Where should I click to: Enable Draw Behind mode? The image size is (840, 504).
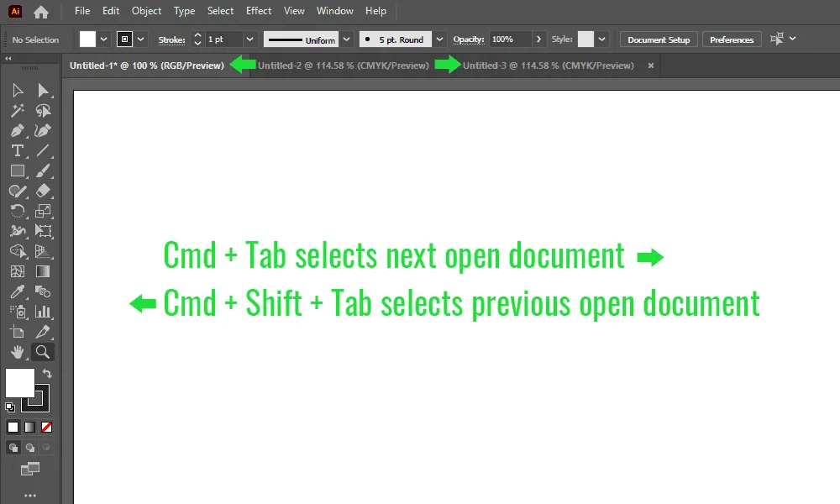[x=30, y=447]
